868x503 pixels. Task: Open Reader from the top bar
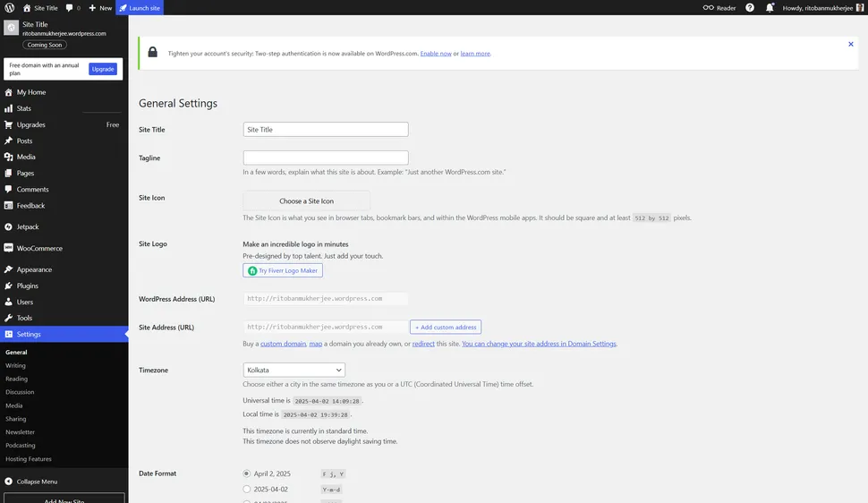[719, 7]
